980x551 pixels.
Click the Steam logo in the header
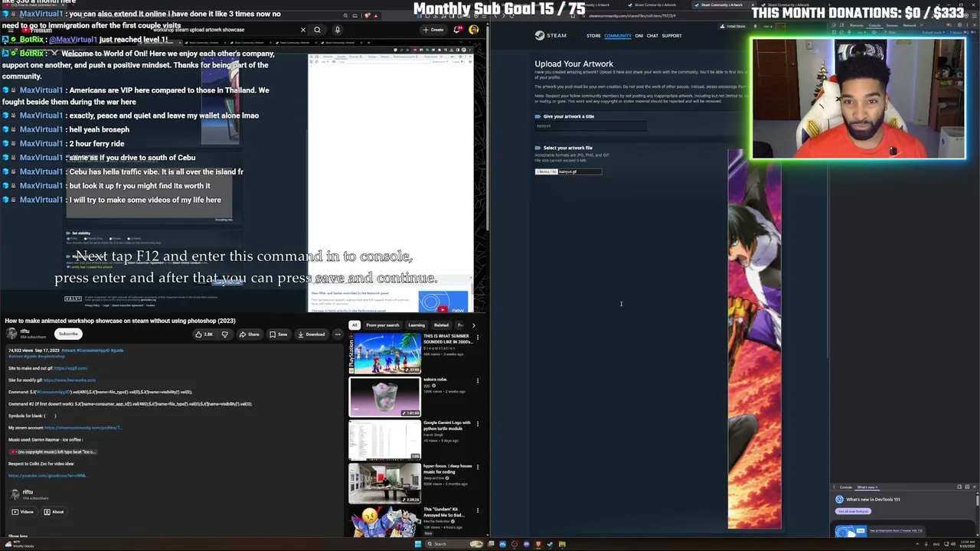coord(550,35)
